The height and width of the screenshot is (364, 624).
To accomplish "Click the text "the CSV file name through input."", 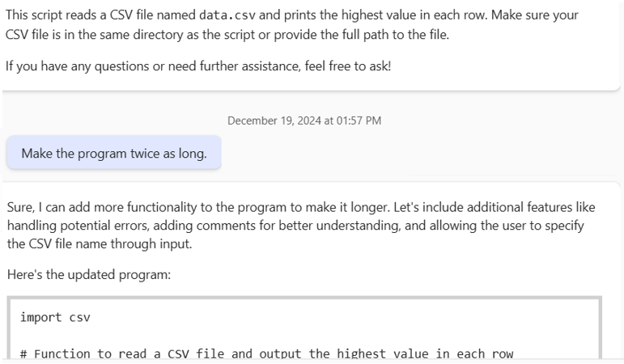I will [x=100, y=243].
